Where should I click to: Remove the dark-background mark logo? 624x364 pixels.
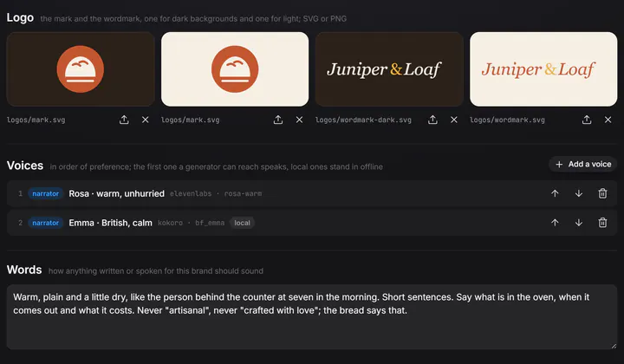(146, 120)
